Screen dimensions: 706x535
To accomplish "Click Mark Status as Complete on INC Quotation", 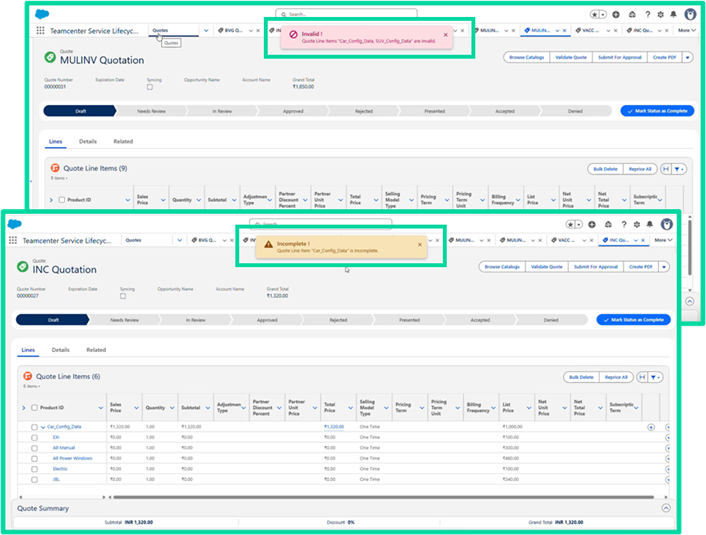I will (634, 320).
